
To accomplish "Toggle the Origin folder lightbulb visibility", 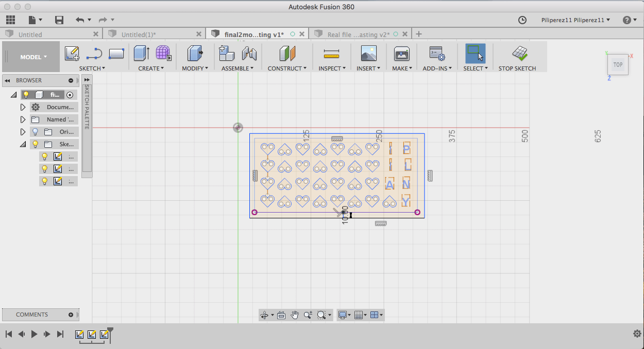I will pyautogui.click(x=36, y=132).
